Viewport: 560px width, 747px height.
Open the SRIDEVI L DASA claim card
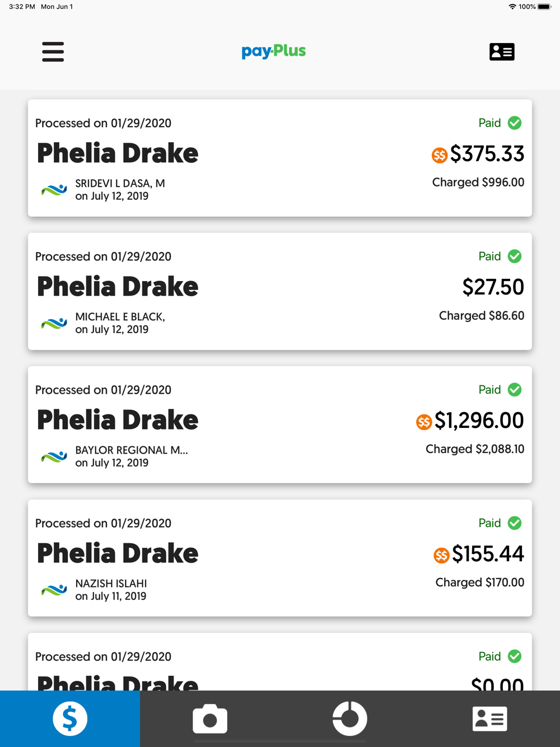[x=280, y=158]
